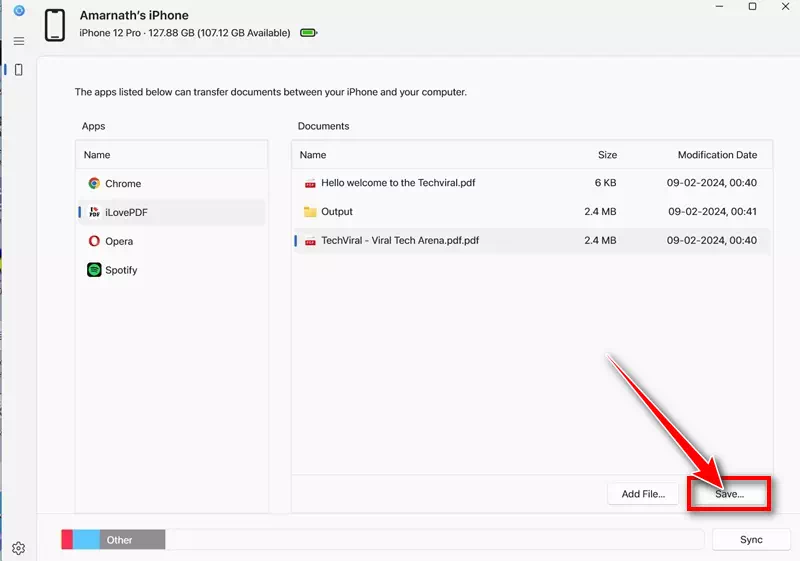Click the Apps list Name header

tap(97, 155)
